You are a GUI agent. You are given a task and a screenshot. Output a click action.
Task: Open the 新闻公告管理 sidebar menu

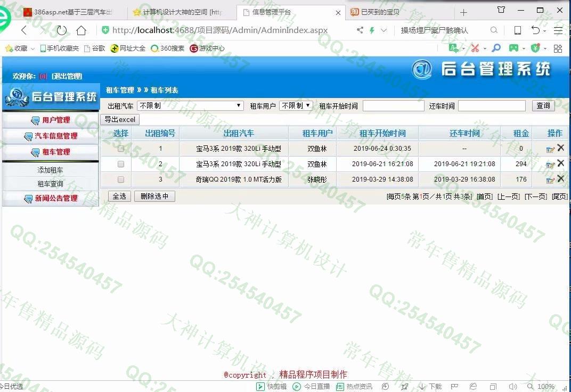pos(51,199)
